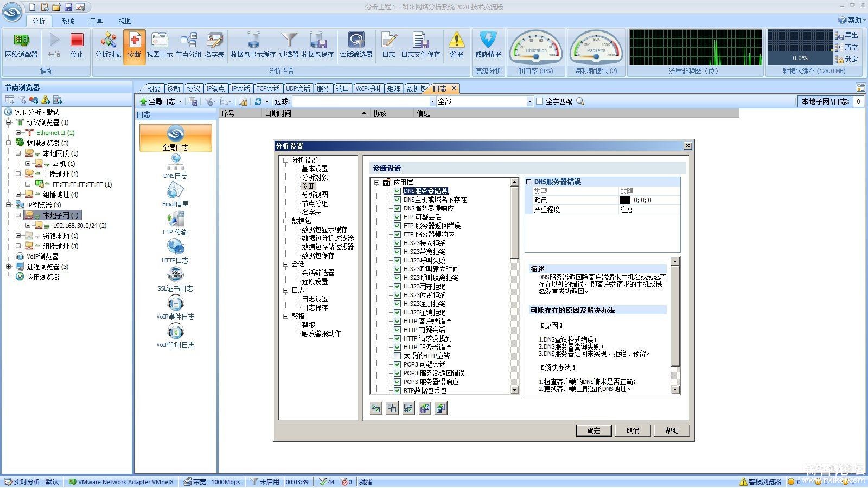Open Email信息 log view

tap(175, 195)
